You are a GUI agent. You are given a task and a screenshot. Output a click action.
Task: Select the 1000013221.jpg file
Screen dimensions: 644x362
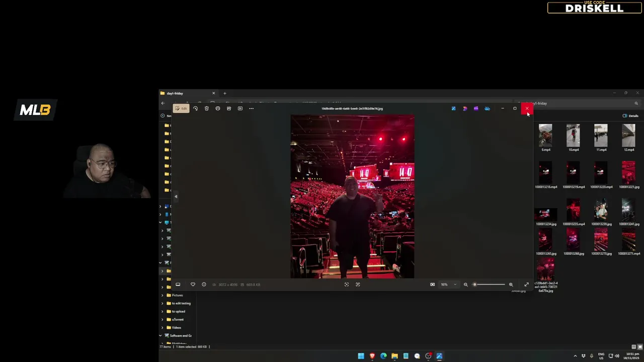[x=628, y=175]
